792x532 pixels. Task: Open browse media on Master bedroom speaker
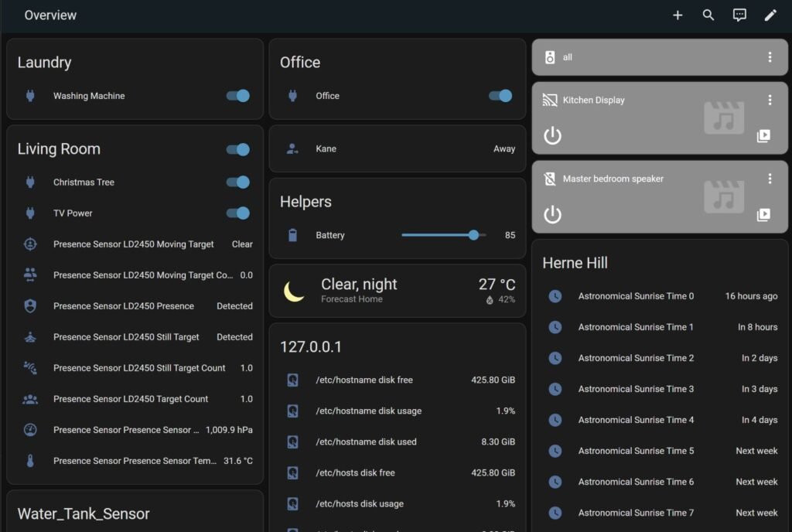click(x=764, y=215)
